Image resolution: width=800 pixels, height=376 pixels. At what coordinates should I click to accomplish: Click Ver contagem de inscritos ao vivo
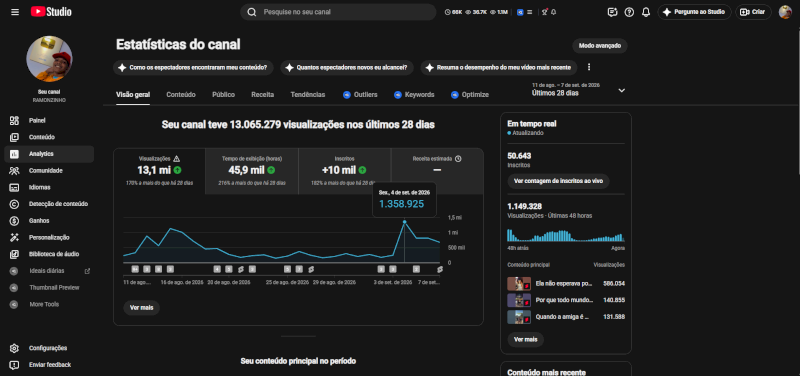(558, 181)
